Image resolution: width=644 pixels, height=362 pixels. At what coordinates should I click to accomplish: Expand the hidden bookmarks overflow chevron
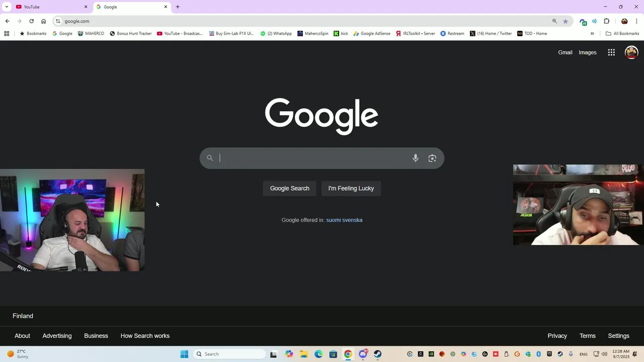click(592, 34)
